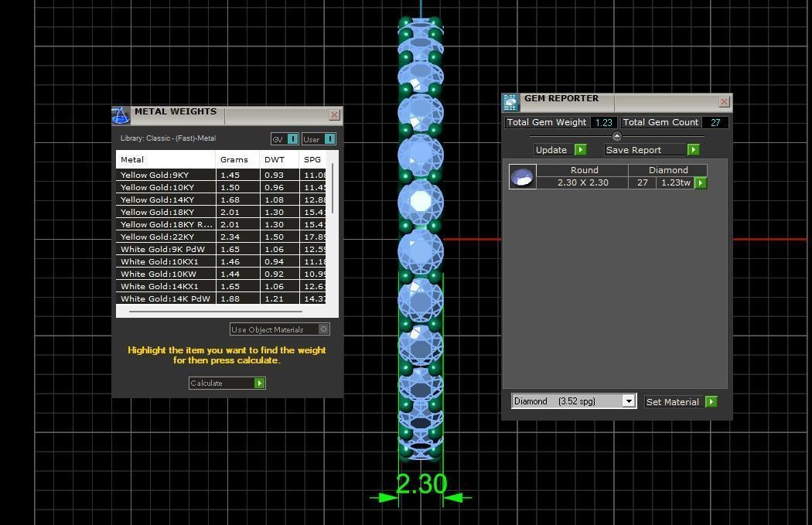Click the round diamond gem thumbnail
Image resolution: width=812 pixels, height=525 pixels.
[x=522, y=176]
